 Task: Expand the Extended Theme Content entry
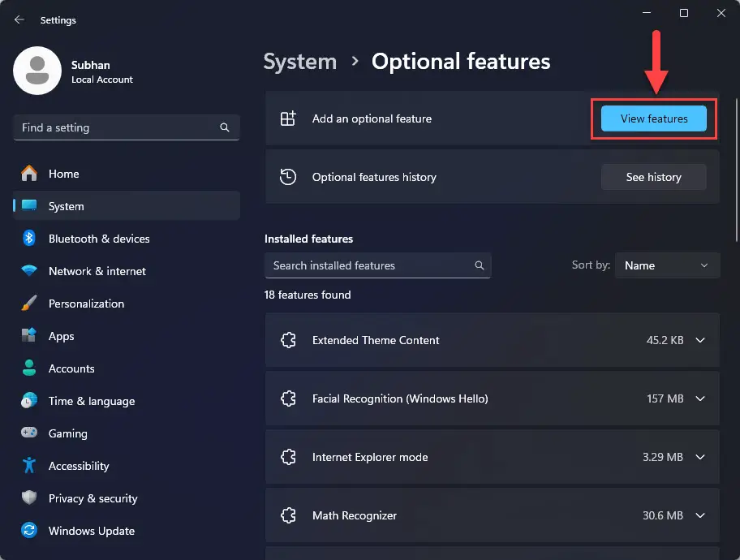point(701,340)
